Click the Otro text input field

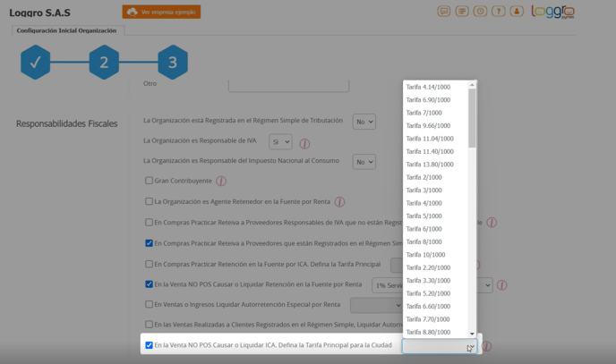coord(288,85)
